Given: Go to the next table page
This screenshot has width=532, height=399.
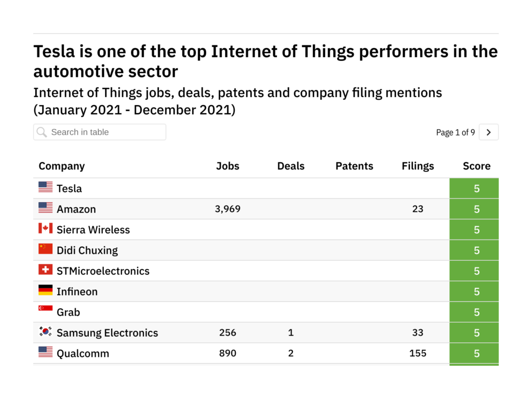Looking at the screenshot, I should pyautogui.click(x=488, y=132).
